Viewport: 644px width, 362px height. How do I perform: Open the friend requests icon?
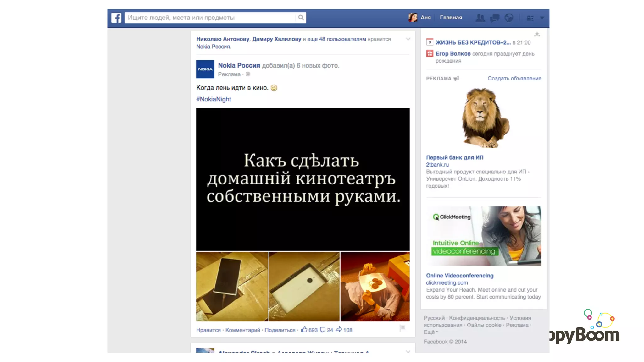[x=480, y=18]
